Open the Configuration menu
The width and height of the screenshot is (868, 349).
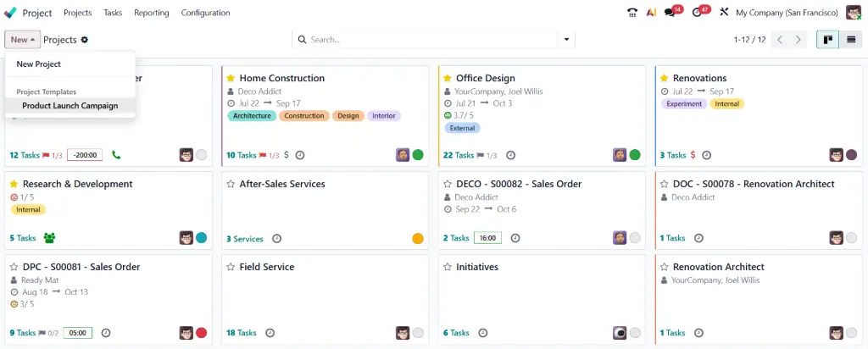pos(205,13)
